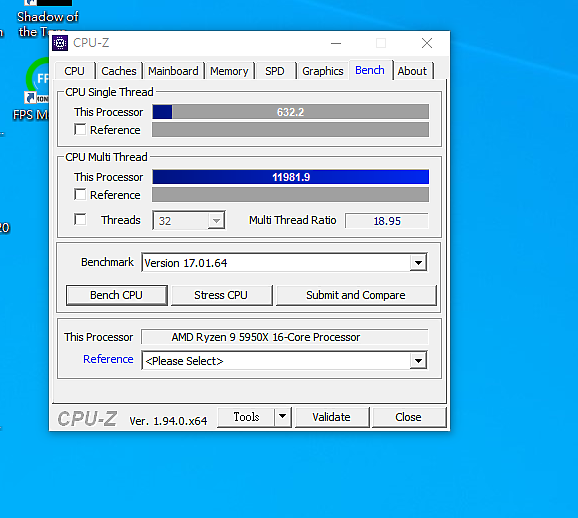578x518 pixels.
Task: Click Submit and Compare
Action: [356, 295]
